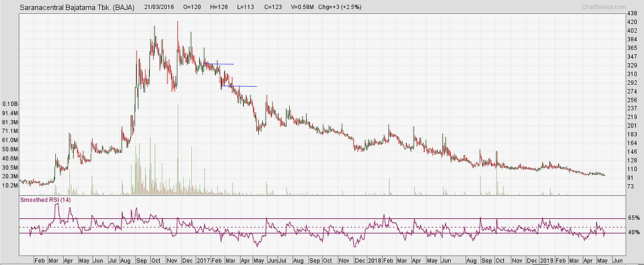
Task: Click the 292 price axis label
Action: [x=633, y=83]
